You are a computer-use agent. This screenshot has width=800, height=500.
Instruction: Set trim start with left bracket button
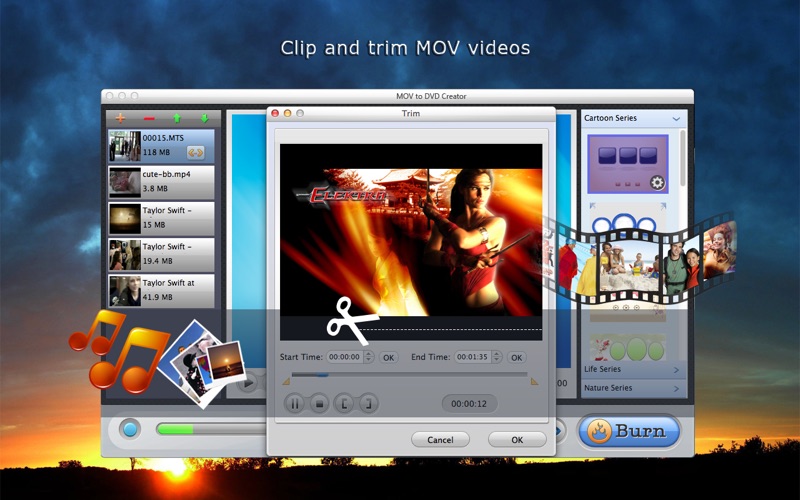click(344, 404)
